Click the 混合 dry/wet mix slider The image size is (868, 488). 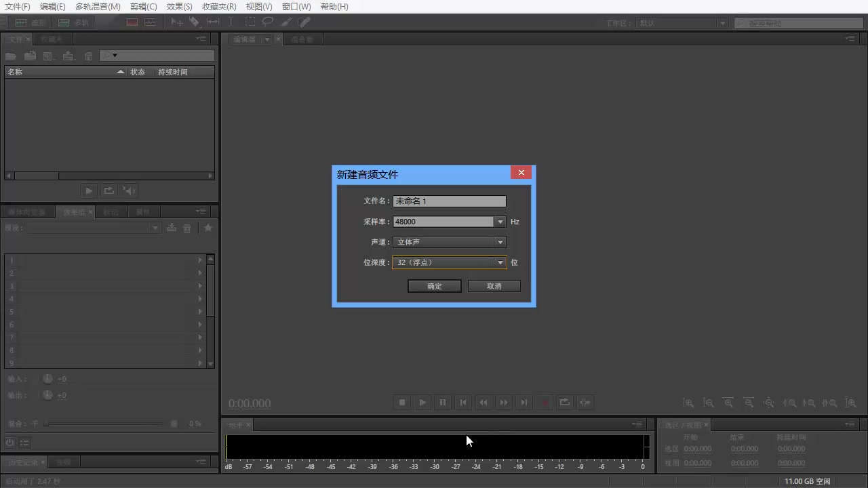pos(104,424)
